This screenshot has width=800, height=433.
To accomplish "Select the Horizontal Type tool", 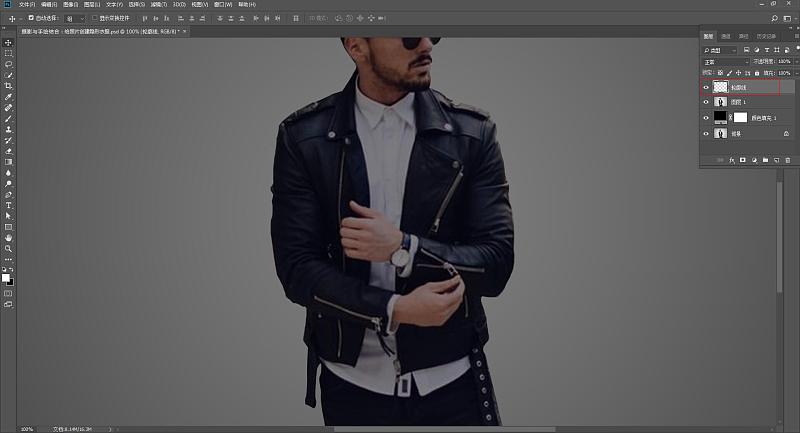I will (8, 206).
